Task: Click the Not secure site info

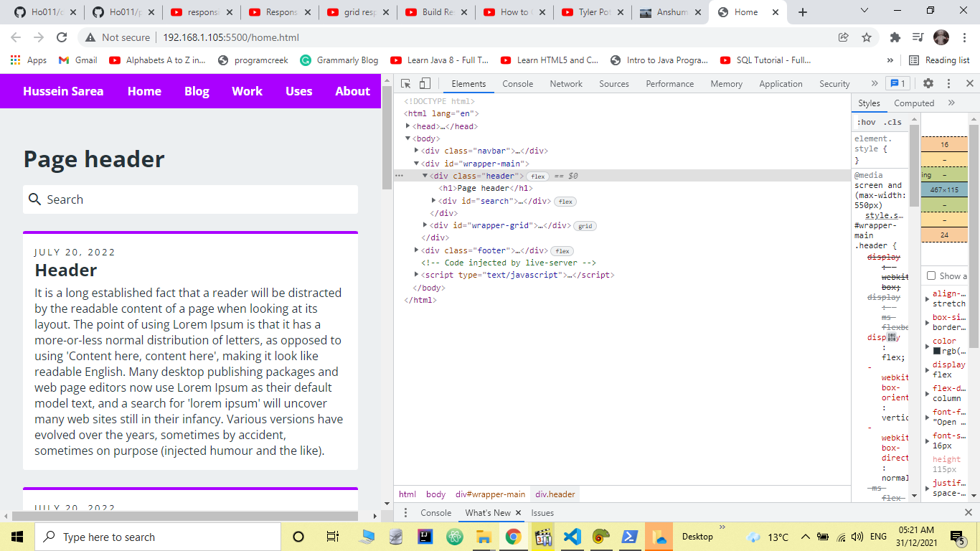Action: [x=118, y=37]
